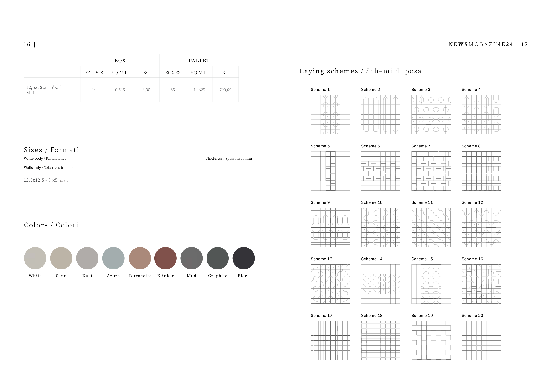Click the Laying schemes heading
Image resolution: width=554 pixels, height=392 pixels.
point(361,71)
